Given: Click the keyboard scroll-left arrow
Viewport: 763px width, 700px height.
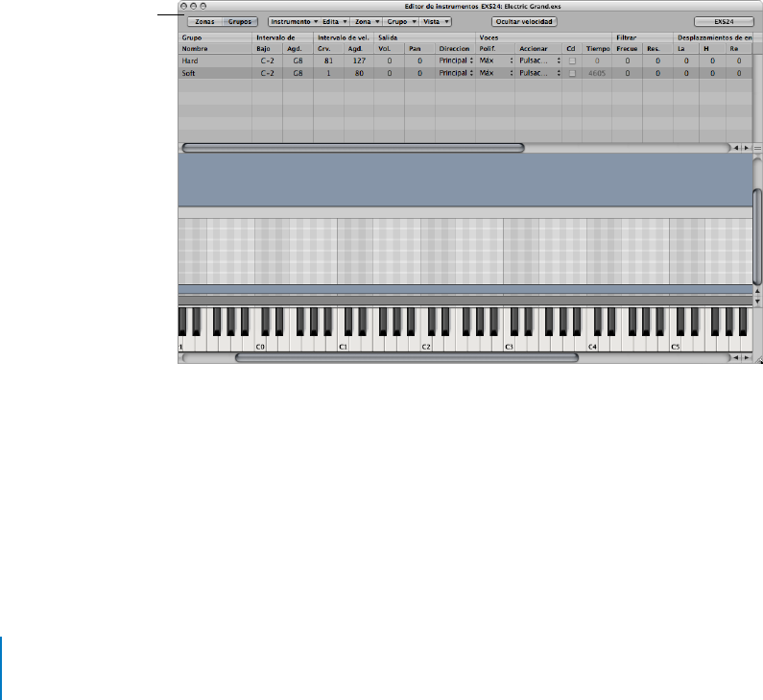Looking at the screenshot, I should click(x=736, y=358).
